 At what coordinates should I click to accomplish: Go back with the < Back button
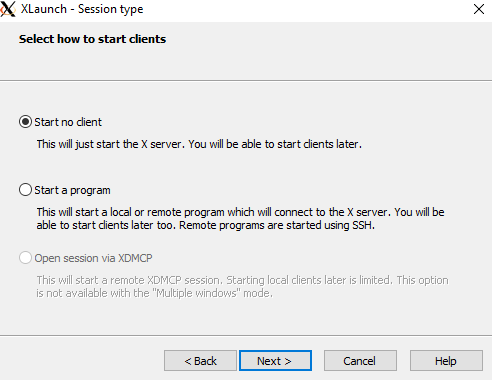[x=200, y=361]
